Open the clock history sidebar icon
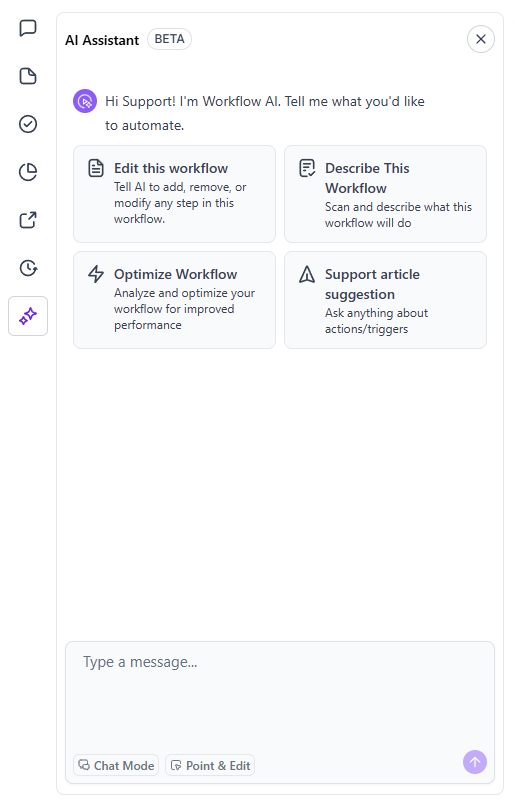This screenshot has width=515, height=801. point(28,268)
